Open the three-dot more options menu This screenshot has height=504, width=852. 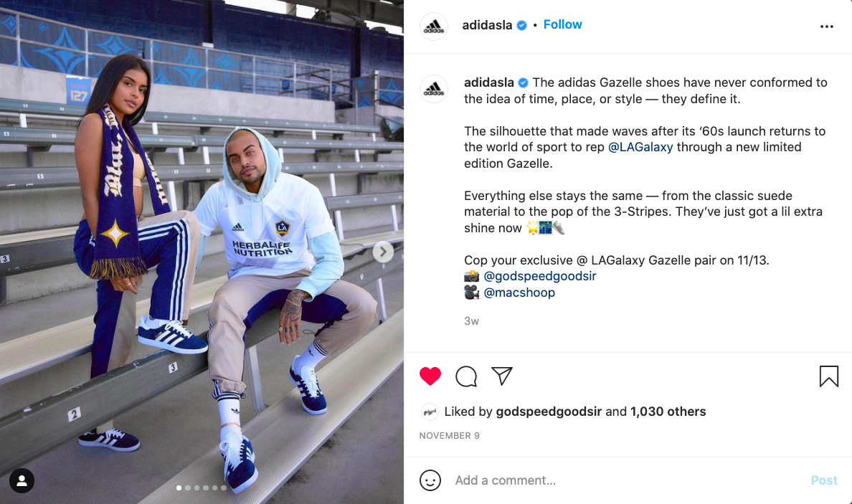pos(826,27)
